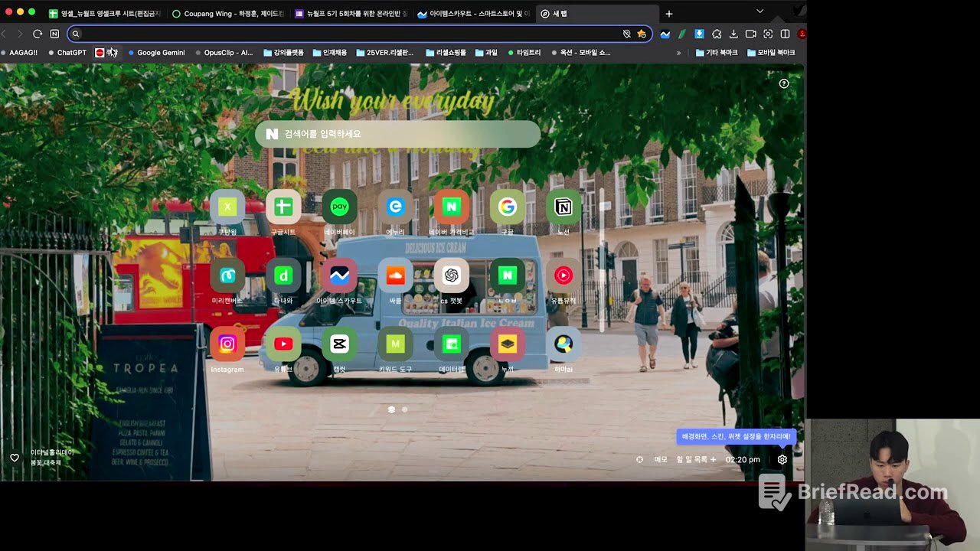Screen dimensions: 980x551
Task: Open the 에누리 shortcut icon
Action: [x=395, y=207]
